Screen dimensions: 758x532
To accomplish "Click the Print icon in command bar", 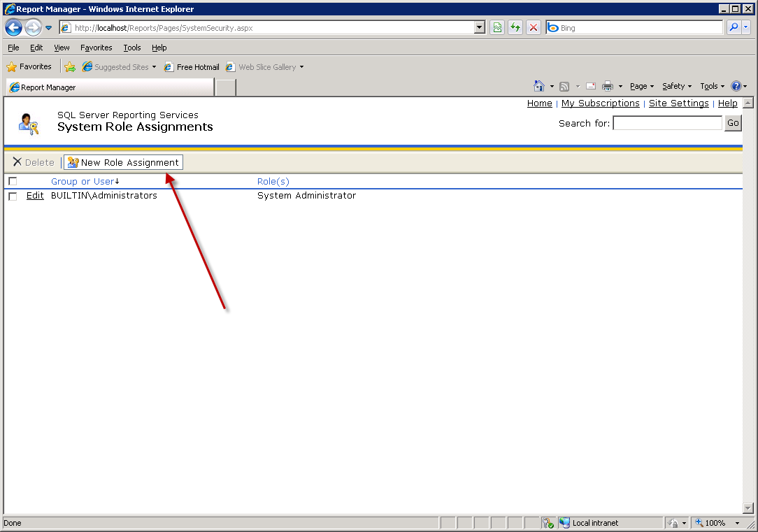I will click(x=608, y=86).
